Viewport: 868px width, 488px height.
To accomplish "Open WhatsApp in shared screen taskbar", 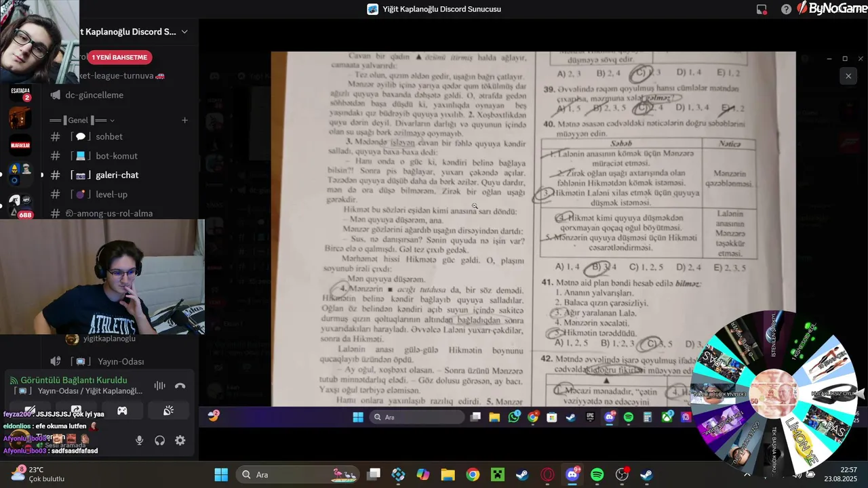I will [514, 417].
